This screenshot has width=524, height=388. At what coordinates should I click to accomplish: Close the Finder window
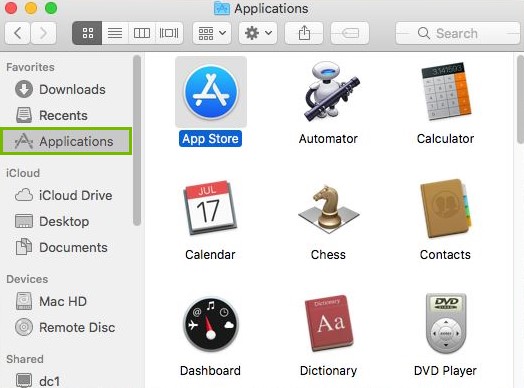coord(11,8)
